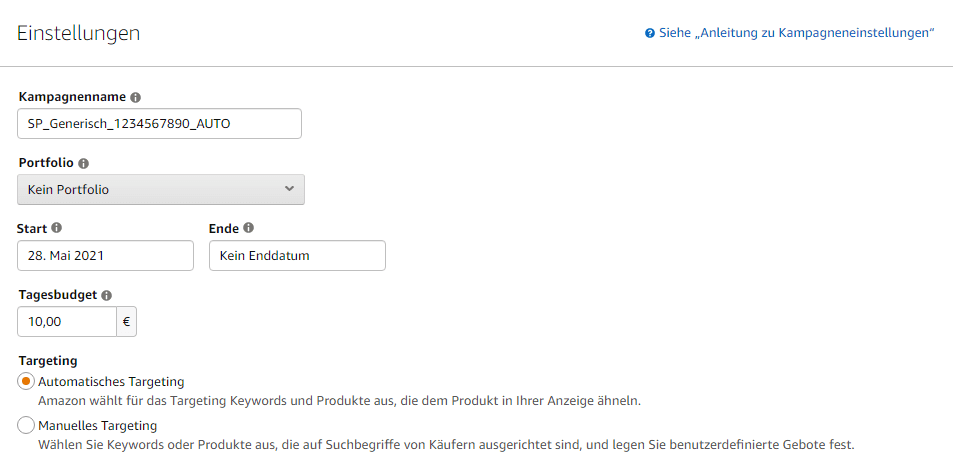
Task: Open the Kein Enddatum end date field
Action: 297,256
